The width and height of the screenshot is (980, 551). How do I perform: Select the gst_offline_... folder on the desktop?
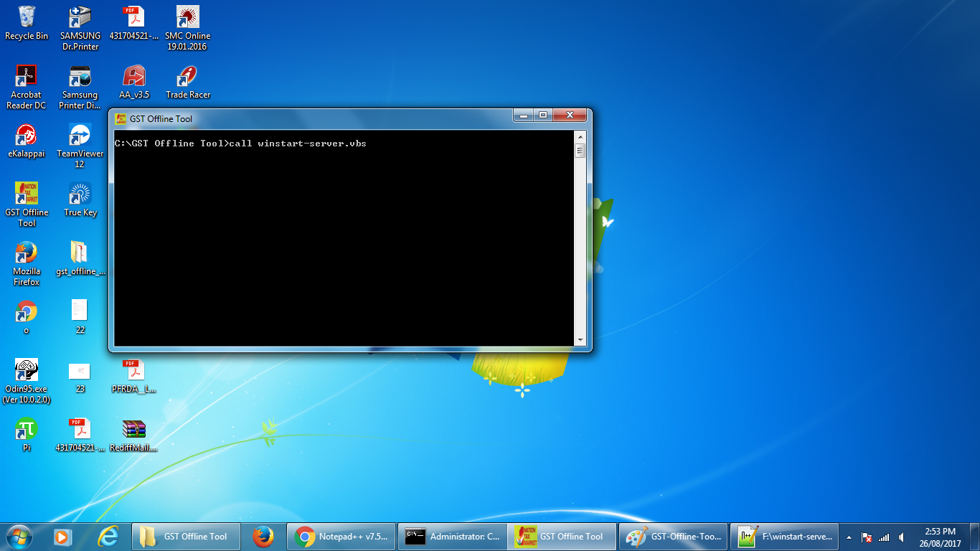pyautogui.click(x=80, y=258)
